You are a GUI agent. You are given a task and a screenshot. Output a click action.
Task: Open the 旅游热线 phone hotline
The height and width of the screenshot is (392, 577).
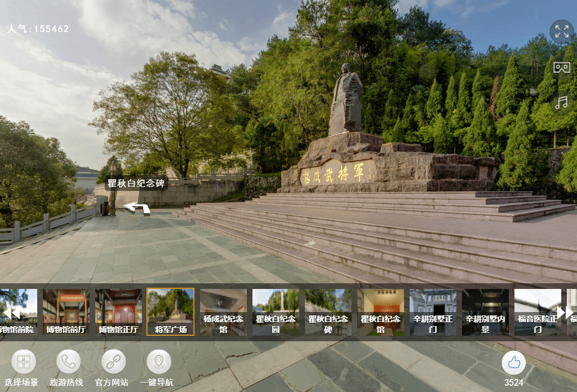[x=68, y=362]
